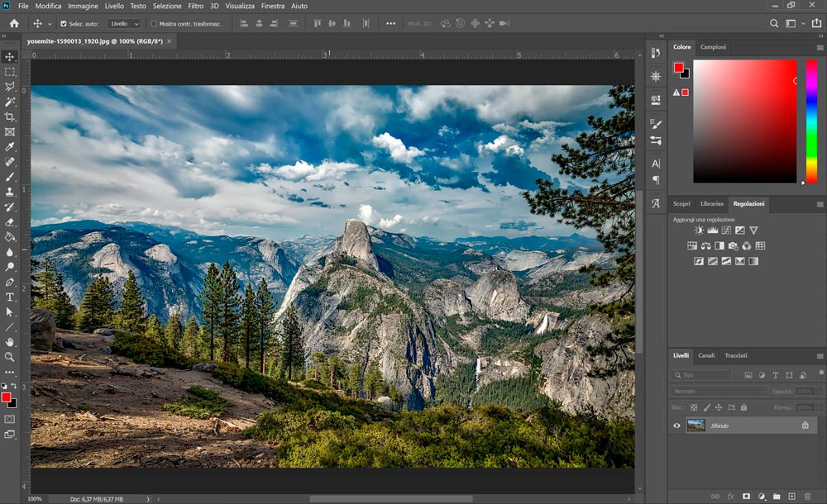Screen dimensions: 827x504
Task: Uncheck the Selez. auto checkbox
Action: tap(64, 24)
